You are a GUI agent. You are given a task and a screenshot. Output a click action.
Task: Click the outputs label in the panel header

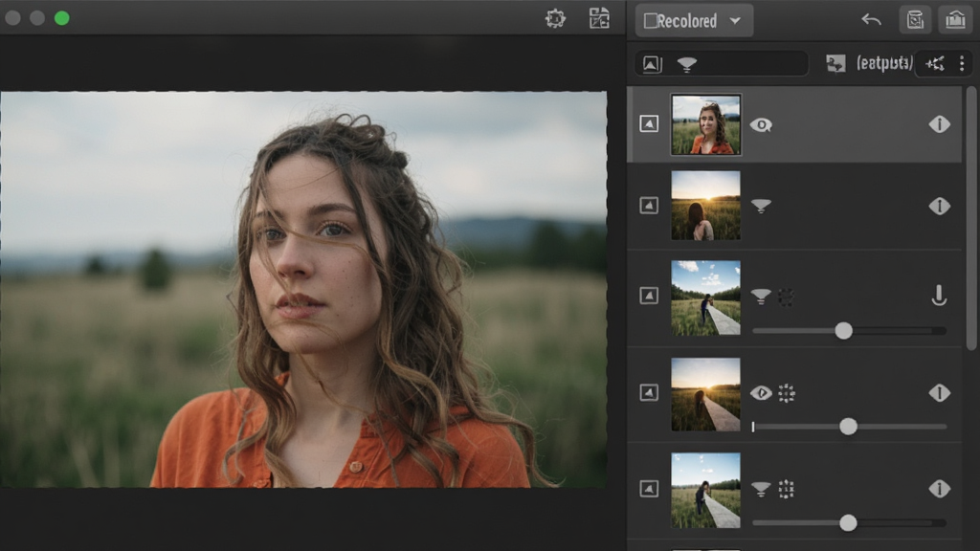[x=883, y=63]
